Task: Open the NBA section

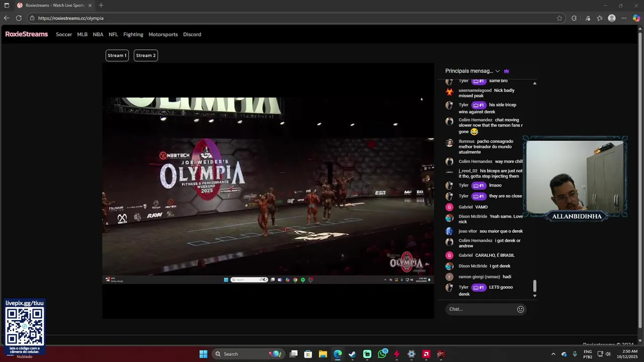Action: (x=98, y=35)
